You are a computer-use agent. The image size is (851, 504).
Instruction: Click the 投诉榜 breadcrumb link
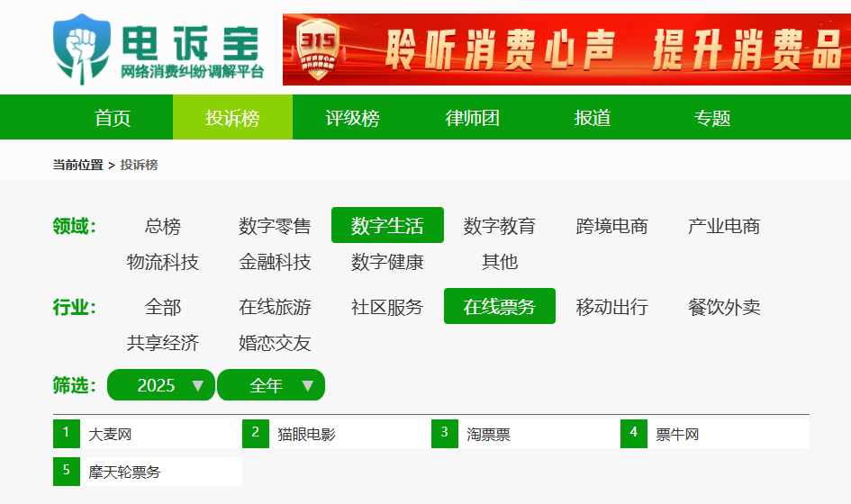click(139, 166)
